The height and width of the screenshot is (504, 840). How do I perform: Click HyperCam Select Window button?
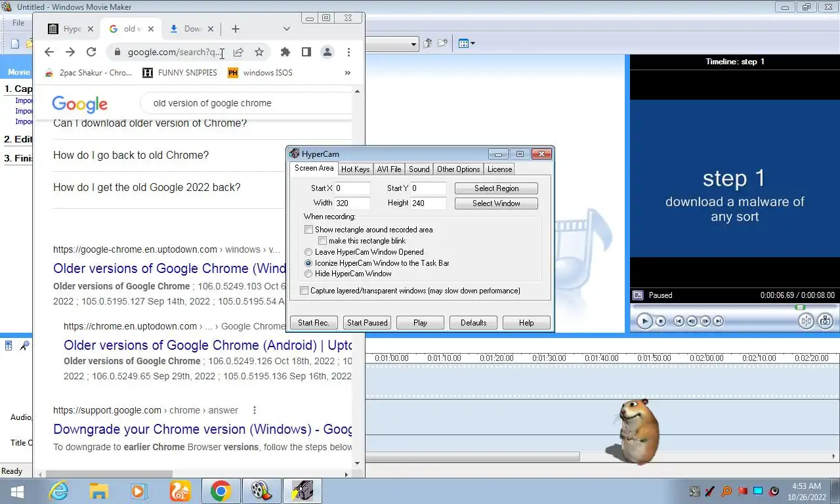pos(496,203)
